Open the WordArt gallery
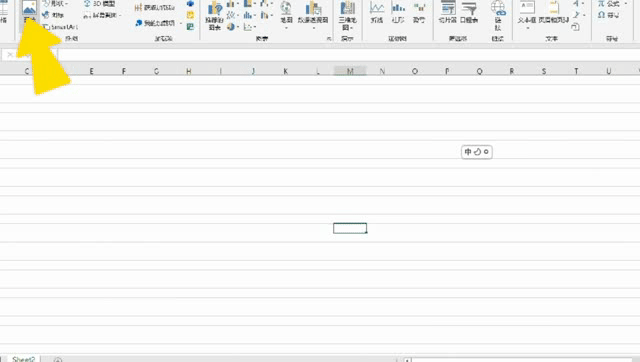The height and width of the screenshot is (362, 640). (x=578, y=4)
